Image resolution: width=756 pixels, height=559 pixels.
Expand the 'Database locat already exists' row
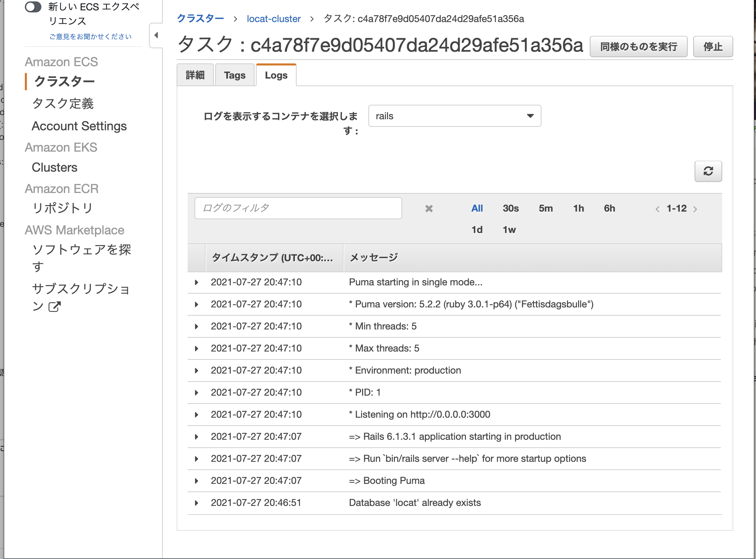coord(197,503)
